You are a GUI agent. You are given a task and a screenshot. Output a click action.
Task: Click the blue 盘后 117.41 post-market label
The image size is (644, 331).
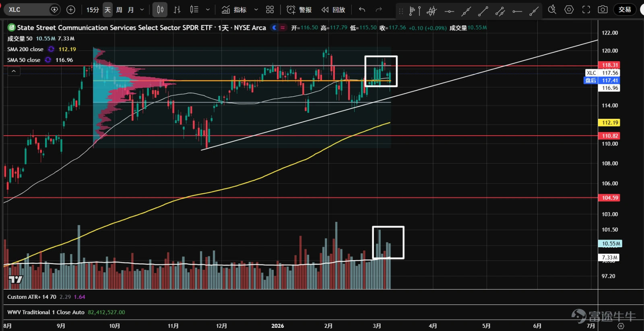coord(602,81)
